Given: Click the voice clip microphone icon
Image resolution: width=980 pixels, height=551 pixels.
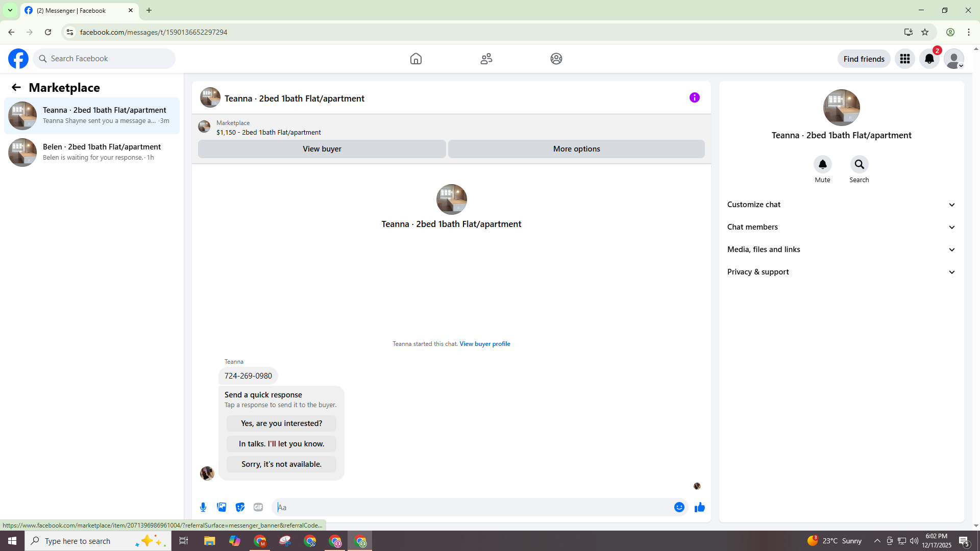Looking at the screenshot, I should coord(203,507).
